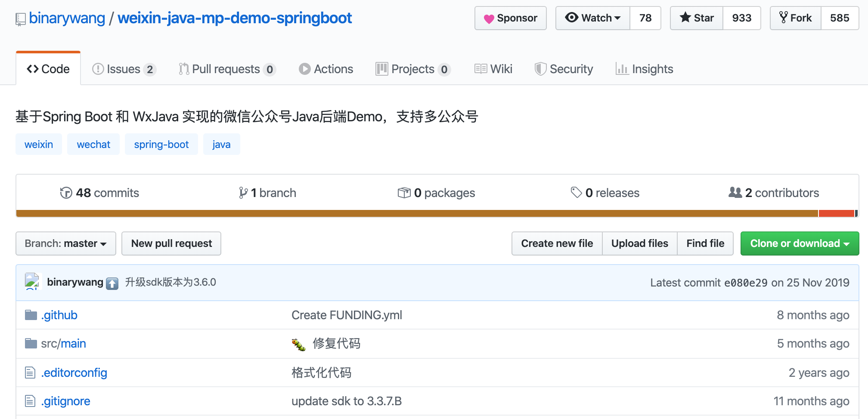Click the java topic tag
868x419 pixels.
click(x=221, y=144)
